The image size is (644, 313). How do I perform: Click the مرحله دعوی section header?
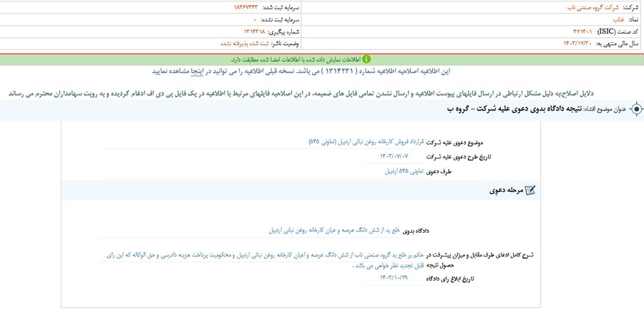(x=504, y=190)
